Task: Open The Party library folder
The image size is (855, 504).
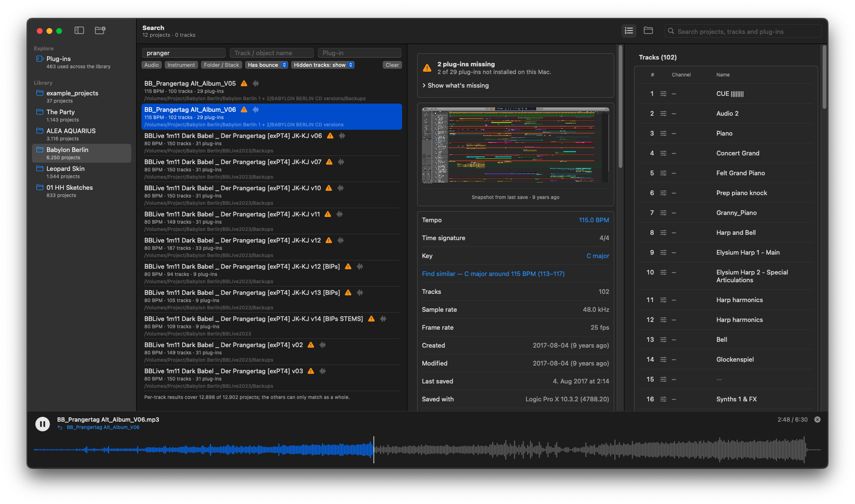Action: (81, 116)
